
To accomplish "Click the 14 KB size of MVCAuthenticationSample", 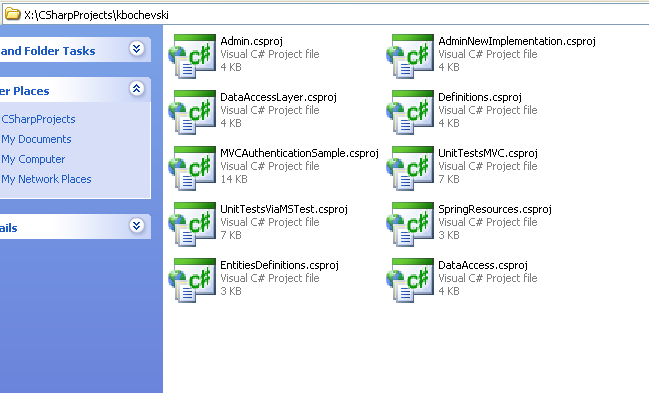I will click(x=234, y=179).
